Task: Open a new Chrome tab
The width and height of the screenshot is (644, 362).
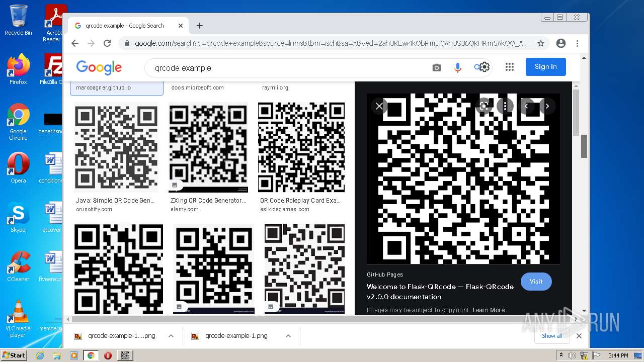Action: 200,26
